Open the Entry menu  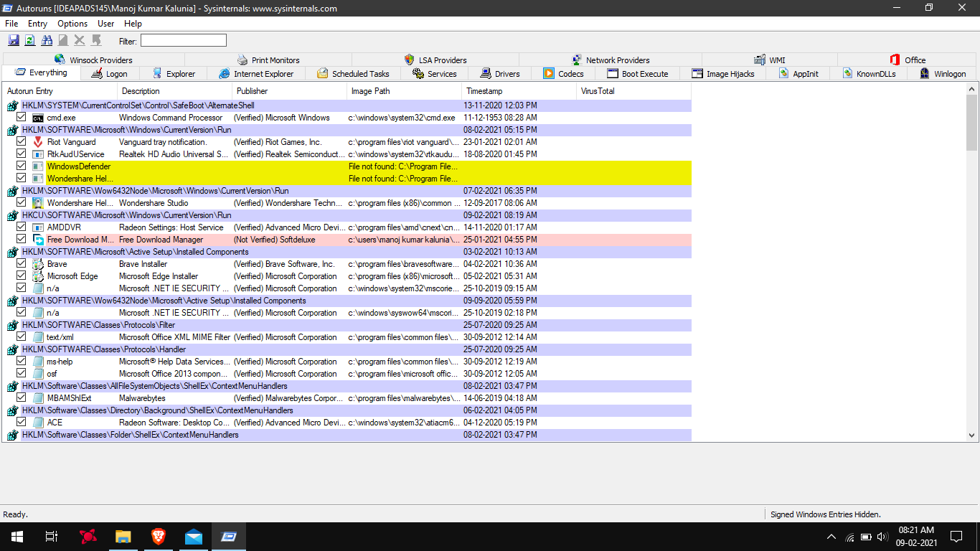pyautogui.click(x=37, y=24)
